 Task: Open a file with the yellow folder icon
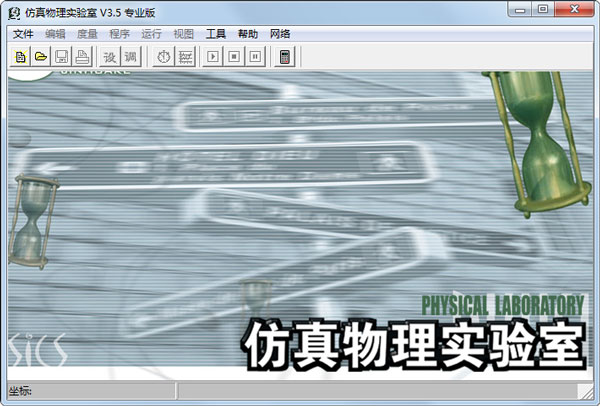coord(41,57)
